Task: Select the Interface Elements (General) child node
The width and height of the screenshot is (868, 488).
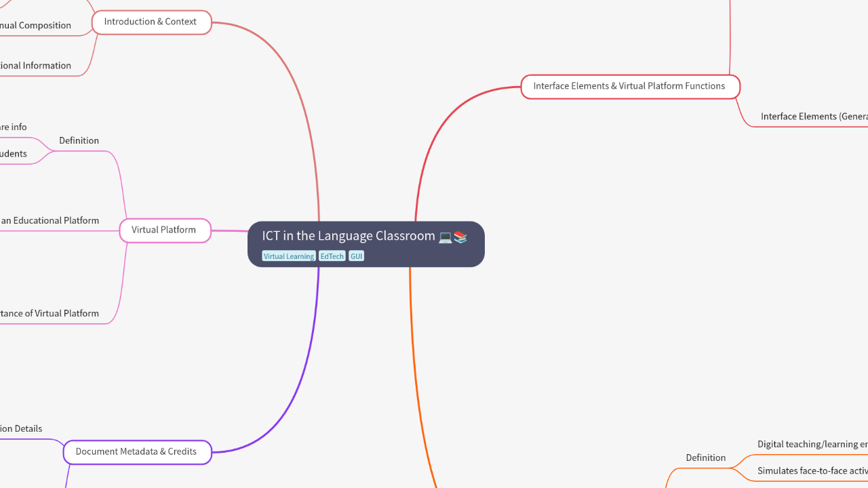Action: (814, 117)
